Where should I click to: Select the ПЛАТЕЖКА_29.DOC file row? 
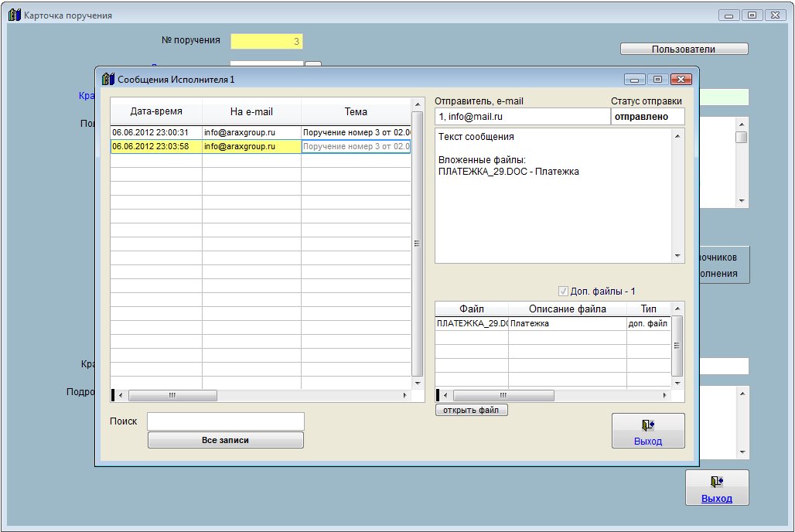click(472, 323)
